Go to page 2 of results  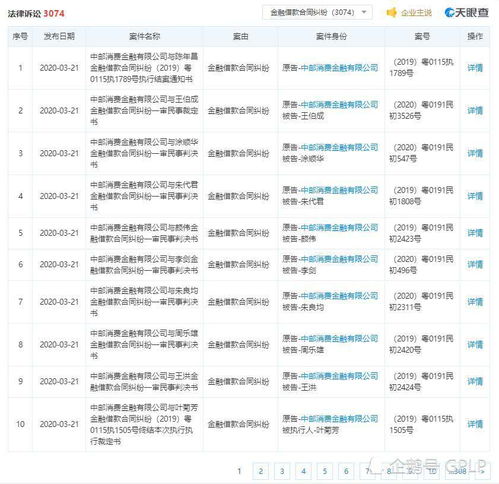261,471
